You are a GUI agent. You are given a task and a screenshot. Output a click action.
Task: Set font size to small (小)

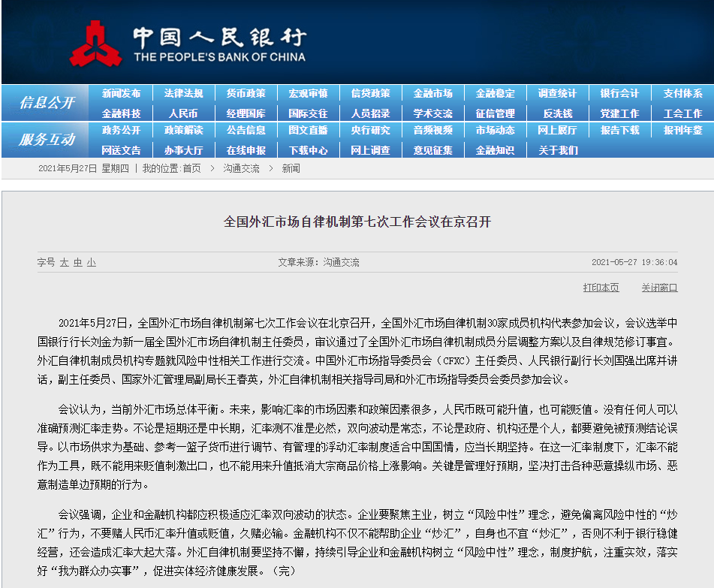[x=91, y=263]
